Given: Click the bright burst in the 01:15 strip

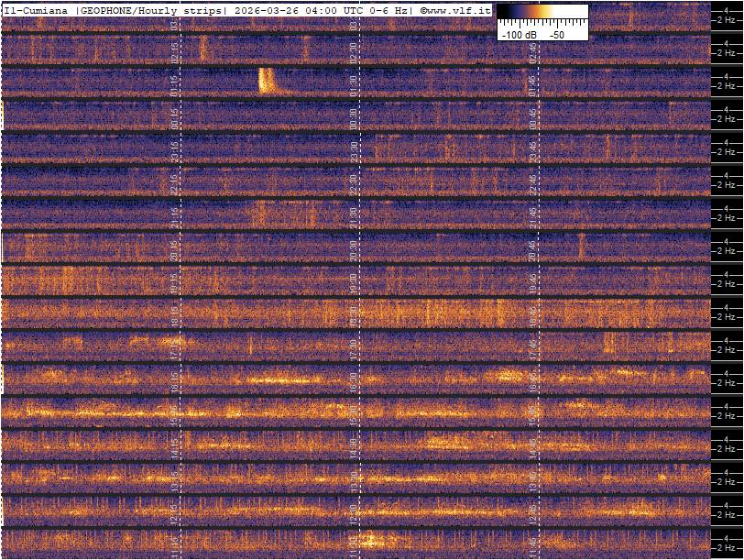Looking at the screenshot, I should [x=267, y=81].
